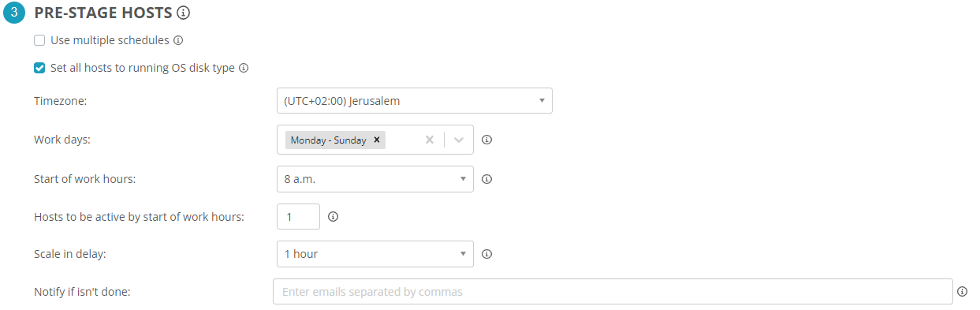Image resolution: width=980 pixels, height=310 pixels.
Task: Click the hosts to be active number field
Action: coord(299,217)
